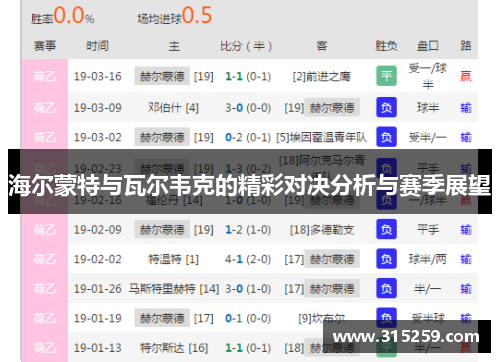Viewport: 500px width, 362px height.
Task: Click the blue 负 badge in the 19-03-09 row
Action: point(386,107)
